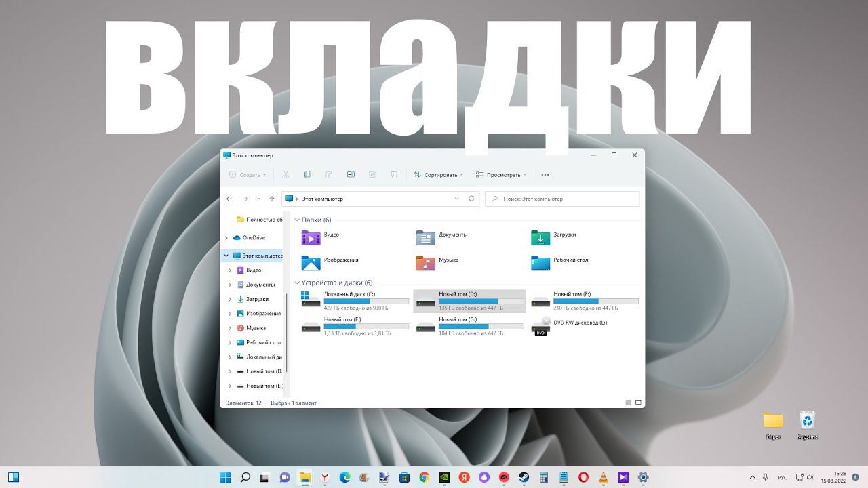Viewport: 868px width, 488px height.
Task: Open the Музыка folder in main pane
Action: tap(437, 263)
